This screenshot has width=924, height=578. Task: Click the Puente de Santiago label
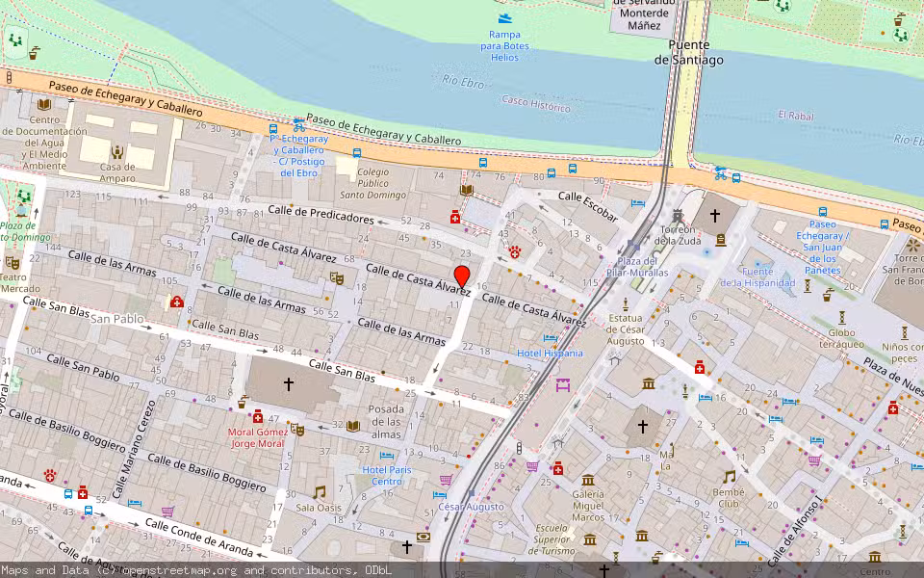coord(688,52)
